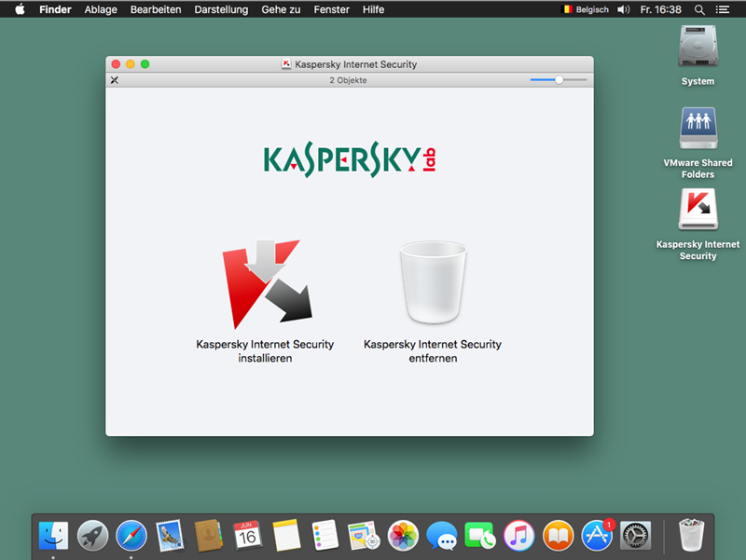Viewport: 746px width, 560px height.
Task: Open the volume control in menu bar
Action: click(x=623, y=9)
